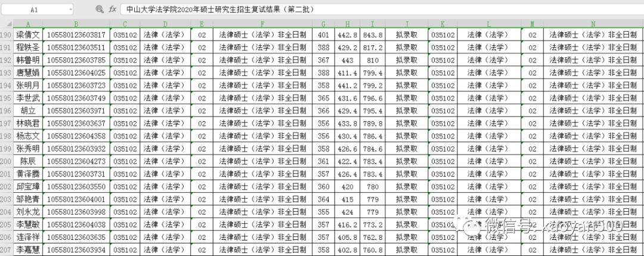
Task: Click the cell with name 连泽祥
Action: 29,237
